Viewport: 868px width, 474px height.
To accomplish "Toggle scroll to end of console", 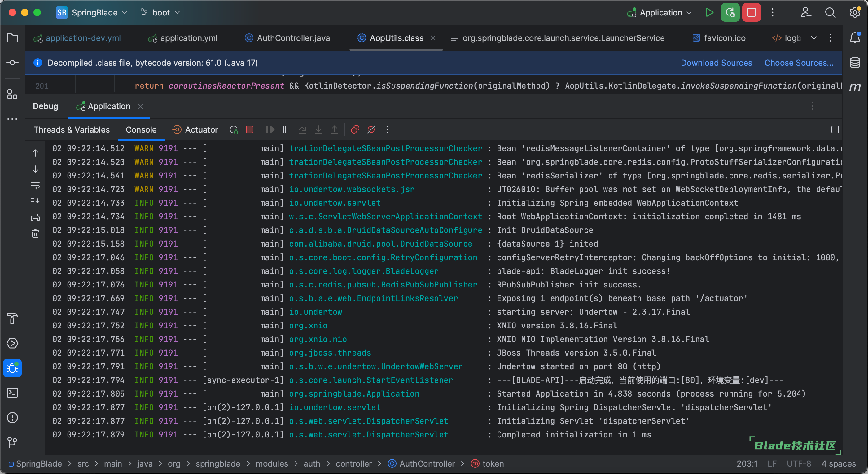I will (x=35, y=201).
